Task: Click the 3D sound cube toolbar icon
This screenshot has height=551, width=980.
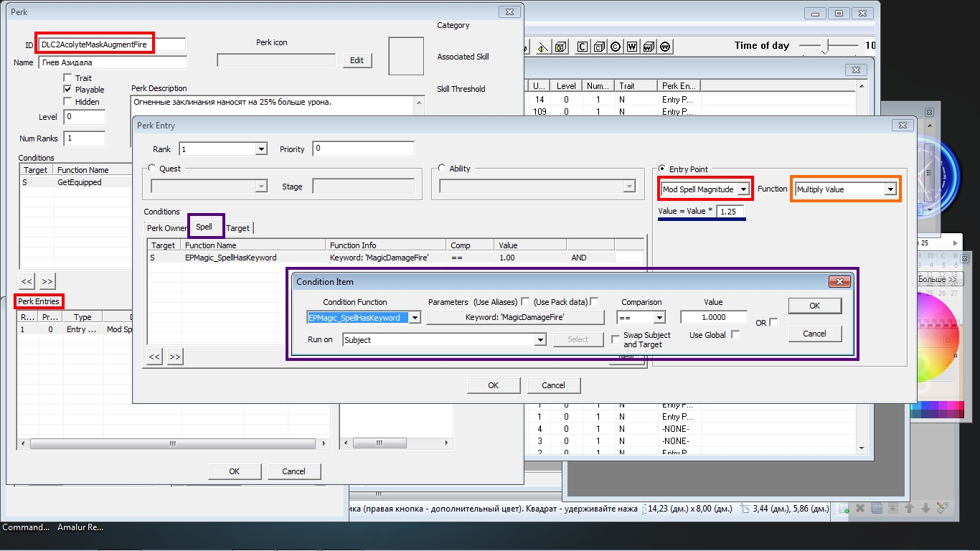Action: tap(561, 47)
